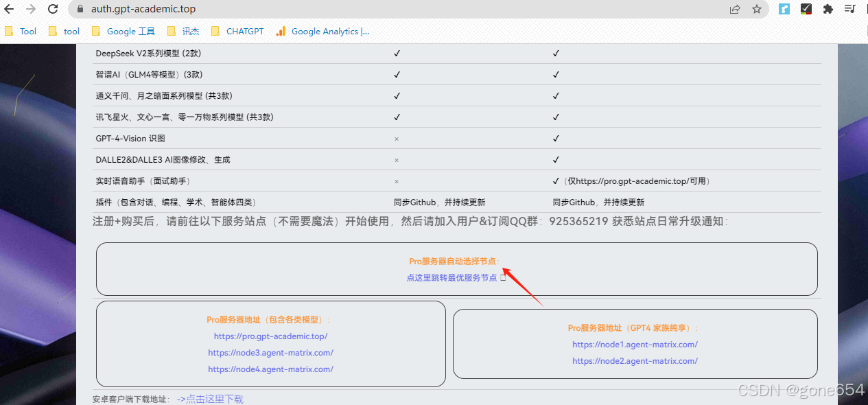Open the 'Google 工具' bookmark folder

(x=124, y=31)
